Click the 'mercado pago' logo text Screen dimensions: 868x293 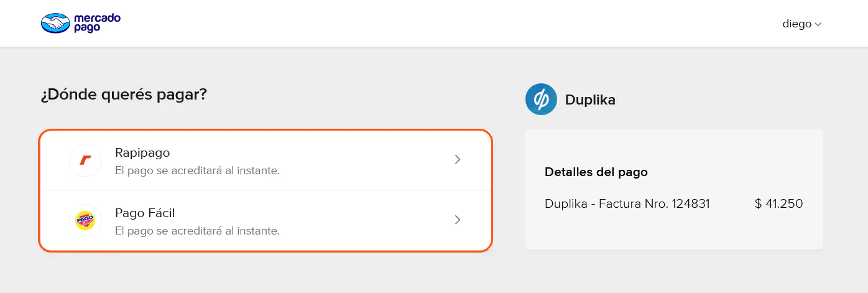coord(96,23)
